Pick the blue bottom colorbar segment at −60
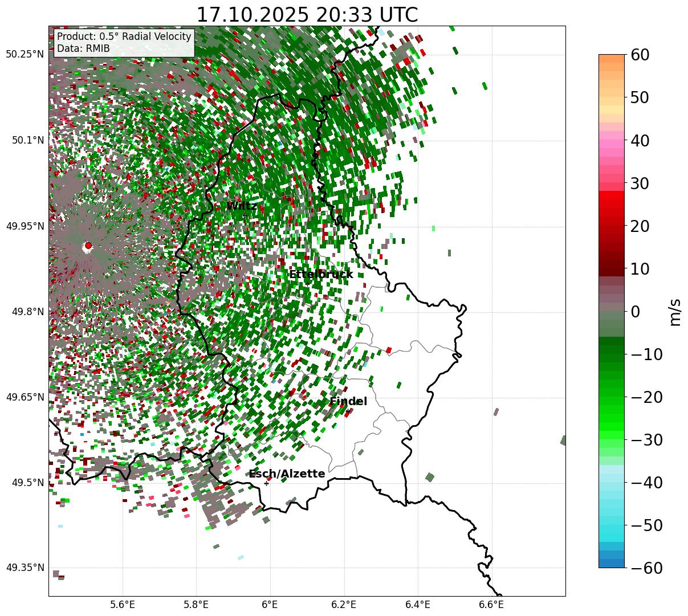The height and width of the screenshot is (616, 688). (x=612, y=563)
